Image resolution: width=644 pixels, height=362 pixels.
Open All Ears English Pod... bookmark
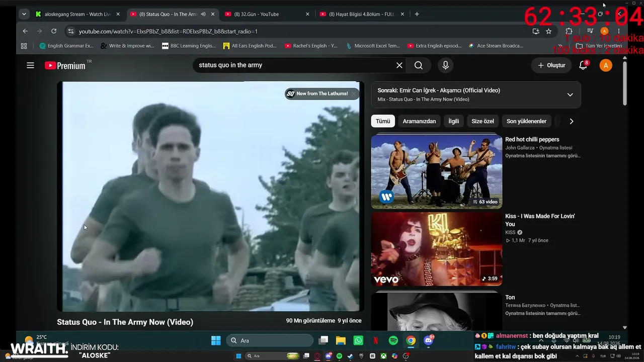pos(250,46)
